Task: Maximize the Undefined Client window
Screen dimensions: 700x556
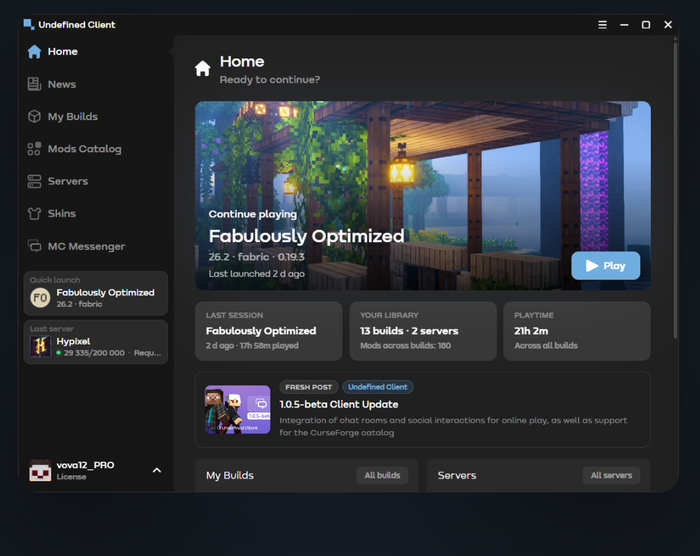Action: [x=646, y=25]
